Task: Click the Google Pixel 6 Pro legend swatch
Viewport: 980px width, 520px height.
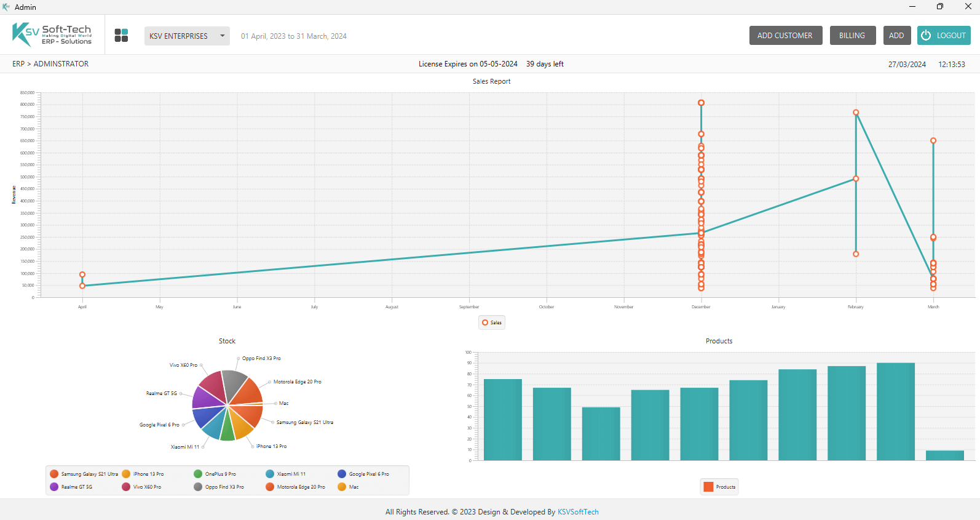Action: click(342, 474)
